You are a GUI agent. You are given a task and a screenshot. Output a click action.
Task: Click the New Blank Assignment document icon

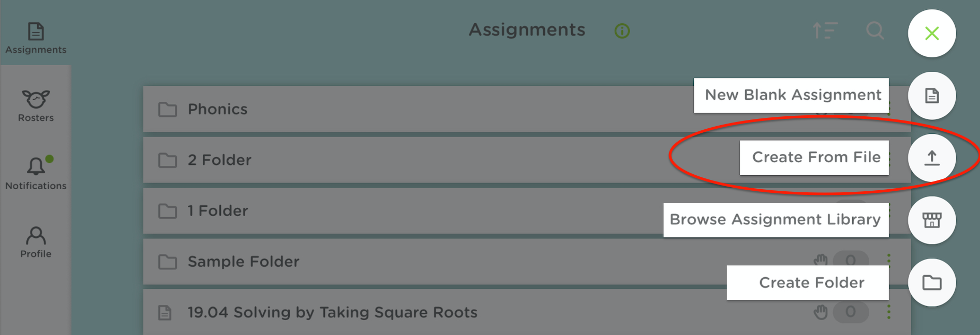pos(931,96)
